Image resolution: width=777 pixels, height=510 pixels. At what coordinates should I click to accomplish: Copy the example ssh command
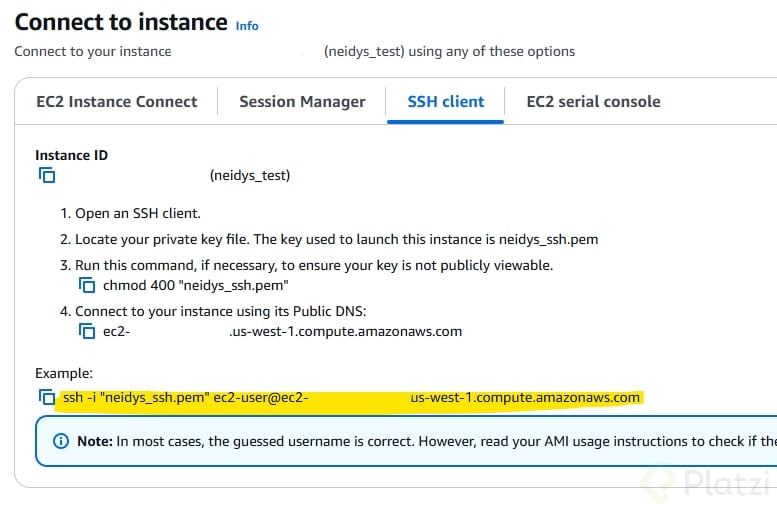[47, 397]
